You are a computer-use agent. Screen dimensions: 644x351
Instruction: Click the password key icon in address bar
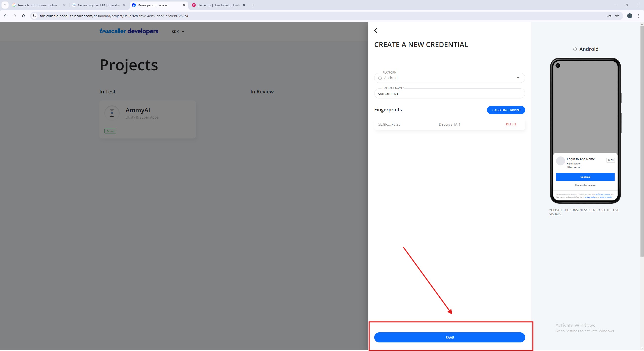(609, 16)
